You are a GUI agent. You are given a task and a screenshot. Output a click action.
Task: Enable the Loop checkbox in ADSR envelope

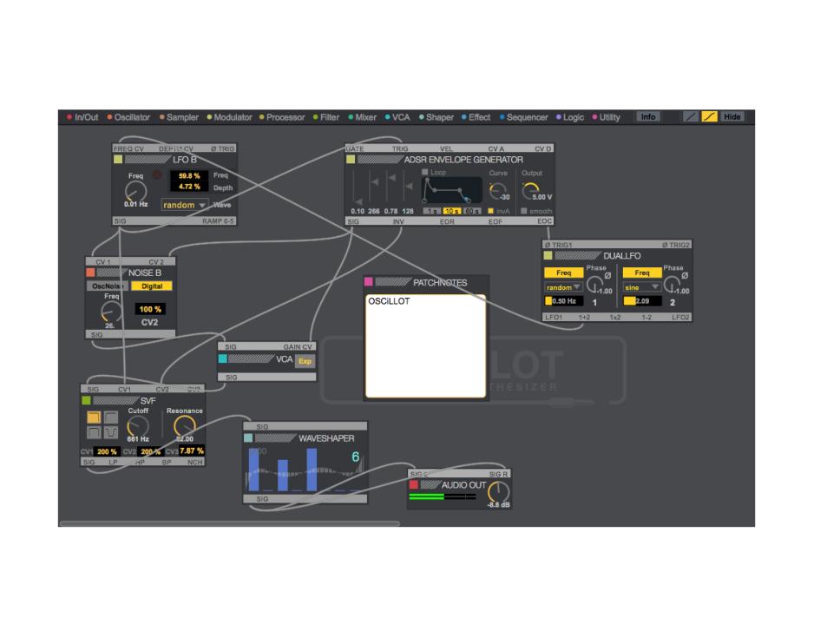[x=425, y=172]
